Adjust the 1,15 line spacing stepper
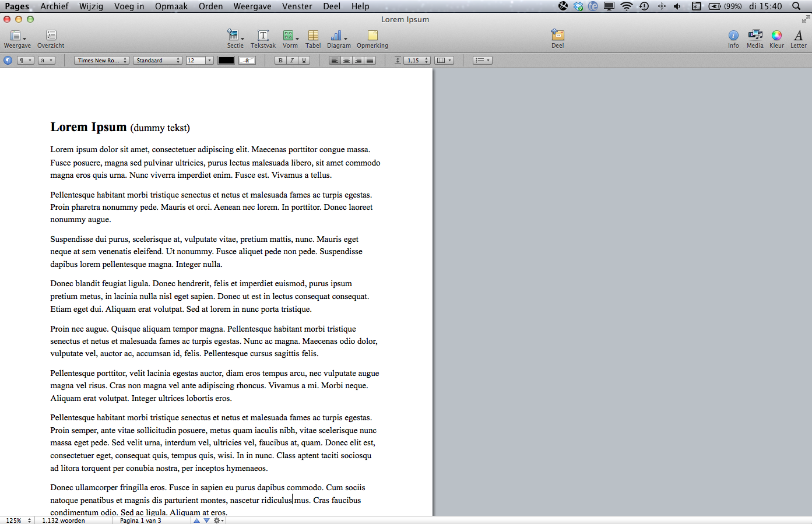Viewport: 812px width, 524px height. 427,60
